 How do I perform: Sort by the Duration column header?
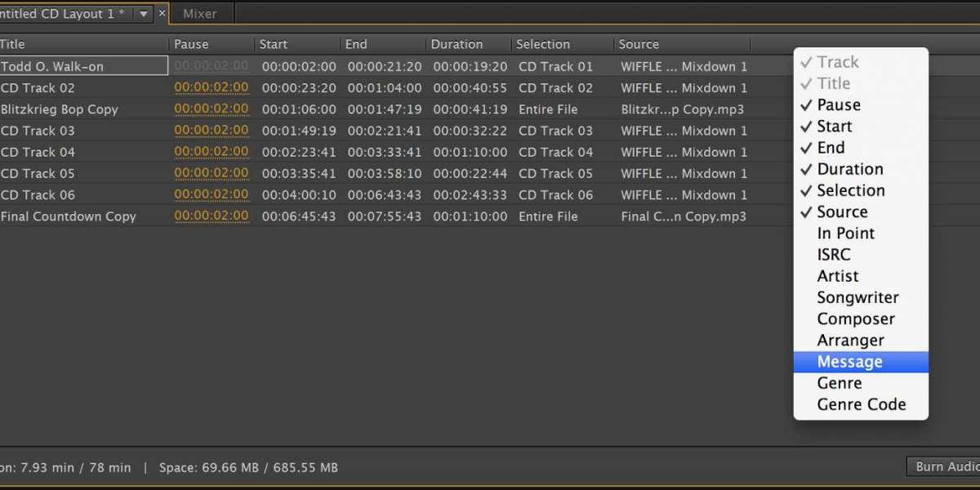[x=457, y=44]
